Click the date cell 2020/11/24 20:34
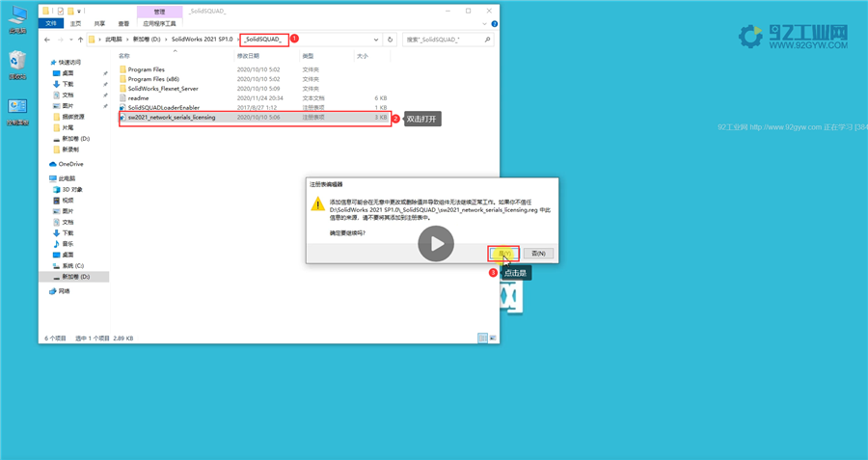 [x=260, y=98]
